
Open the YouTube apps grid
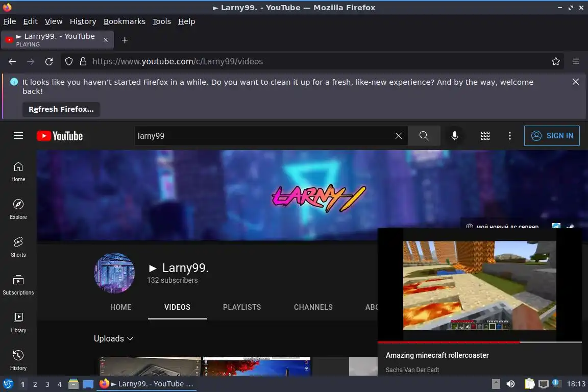[485, 136]
